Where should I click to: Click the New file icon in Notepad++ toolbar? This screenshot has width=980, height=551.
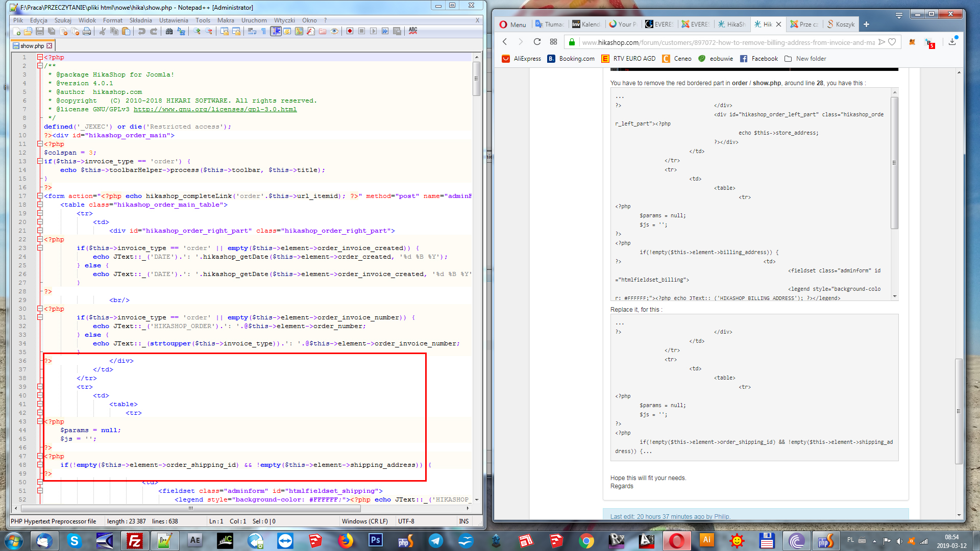(x=16, y=31)
